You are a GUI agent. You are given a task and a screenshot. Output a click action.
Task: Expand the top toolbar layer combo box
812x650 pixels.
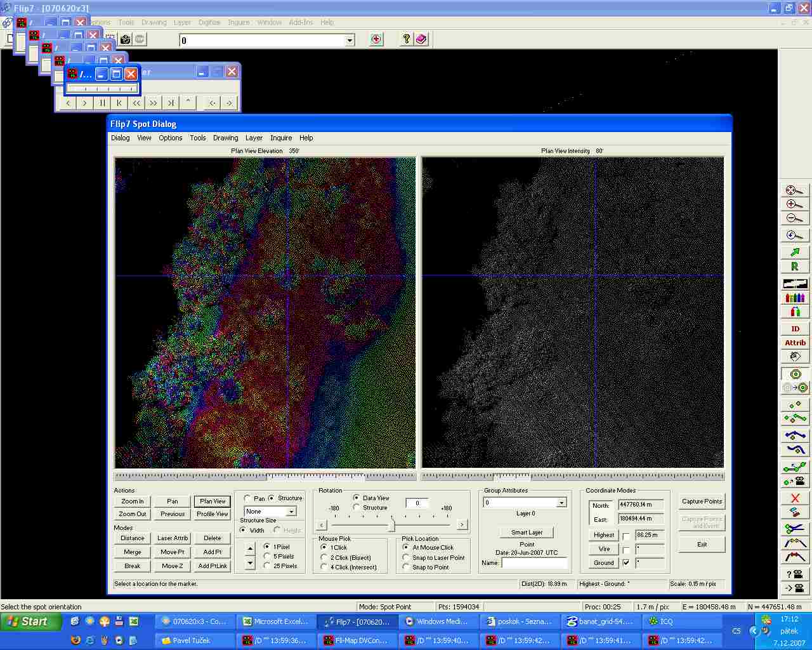(350, 41)
